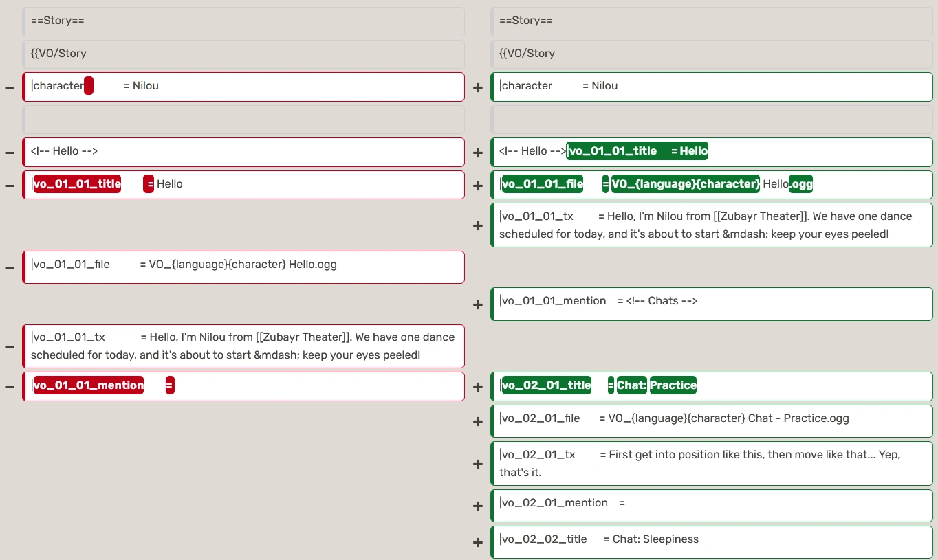The height and width of the screenshot is (560, 938).
Task: Click the removed '<!-- Hello -->' comment line
Action: [243, 151]
